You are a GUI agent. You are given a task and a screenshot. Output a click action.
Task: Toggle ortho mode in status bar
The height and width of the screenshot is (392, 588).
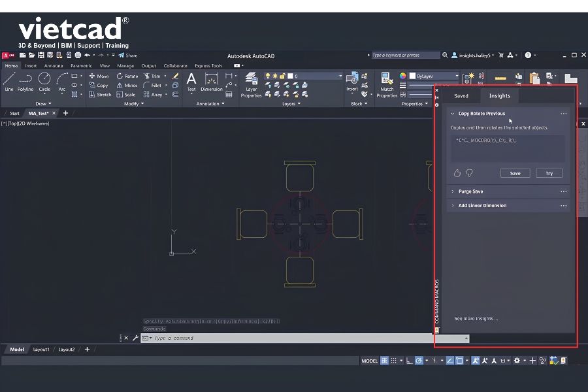pos(409,361)
